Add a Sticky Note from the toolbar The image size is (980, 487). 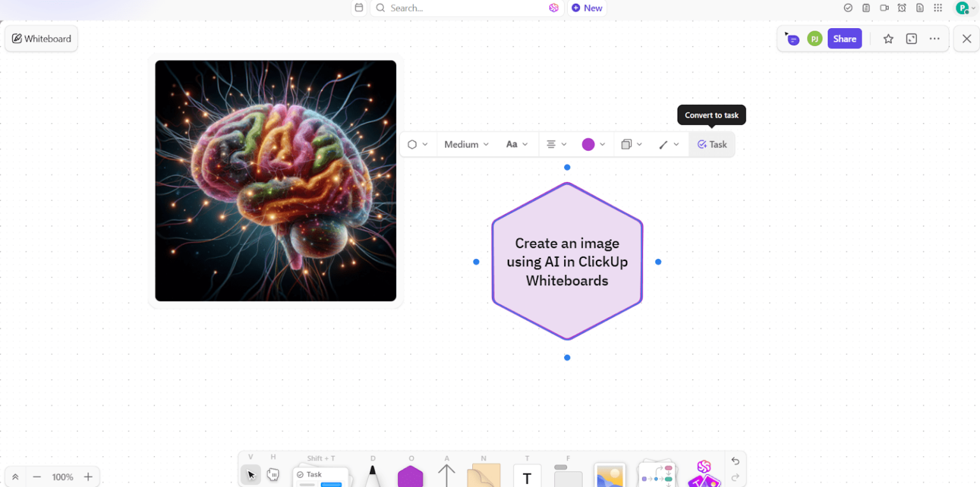click(x=484, y=474)
